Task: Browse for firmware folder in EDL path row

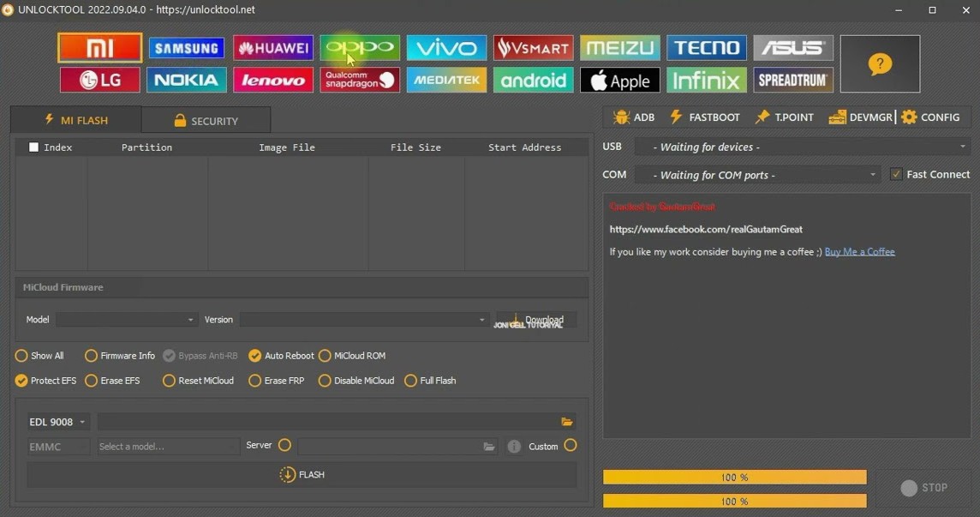Action: pyautogui.click(x=567, y=422)
